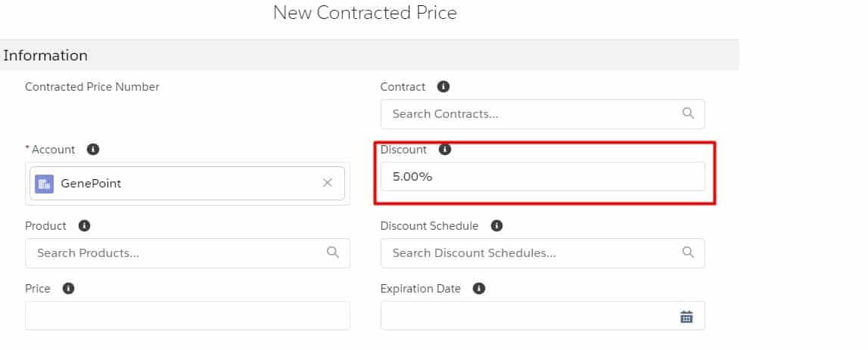This screenshot has width=868, height=350.
Task: Click the Account info icon
Action: pyautogui.click(x=93, y=150)
